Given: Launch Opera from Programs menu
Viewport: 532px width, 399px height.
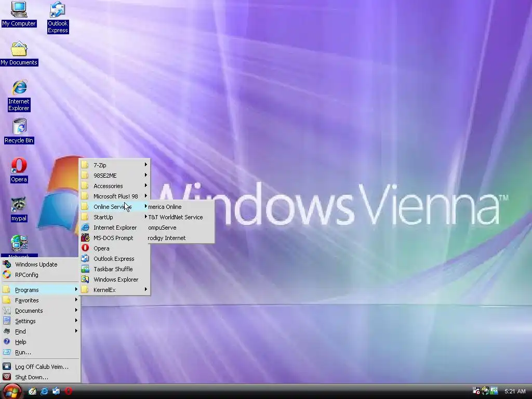Looking at the screenshot, I should pyautogui.click(x=115, y=248).
